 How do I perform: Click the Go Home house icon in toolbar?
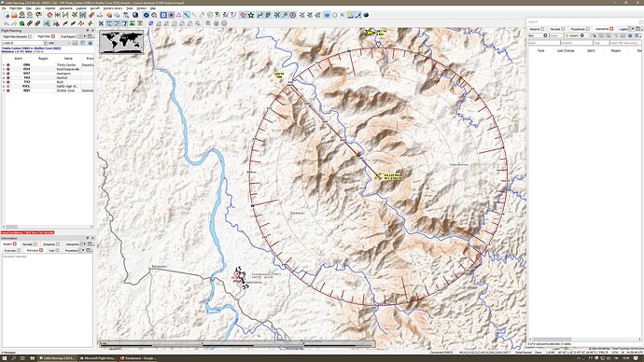(49, 15)
